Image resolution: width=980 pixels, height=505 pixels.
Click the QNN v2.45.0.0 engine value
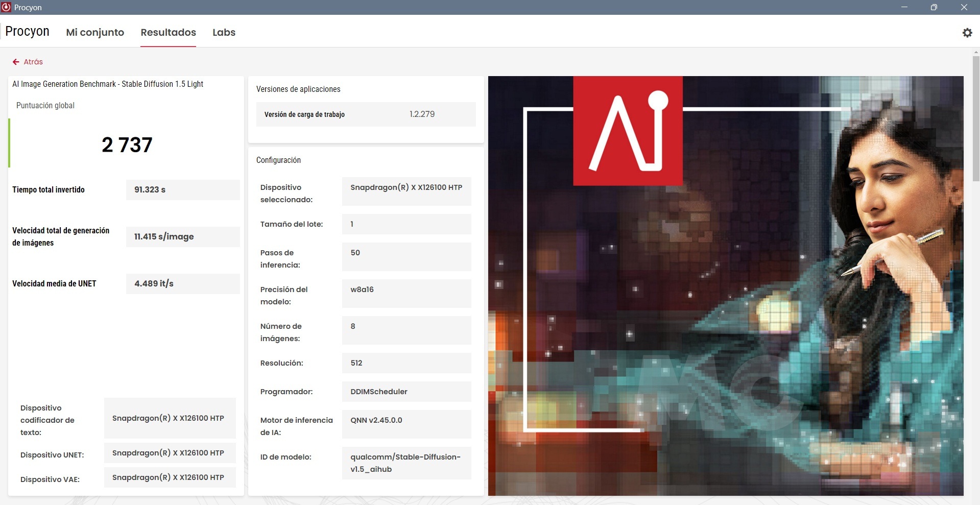pyautogui.click(x=407, y=424)
